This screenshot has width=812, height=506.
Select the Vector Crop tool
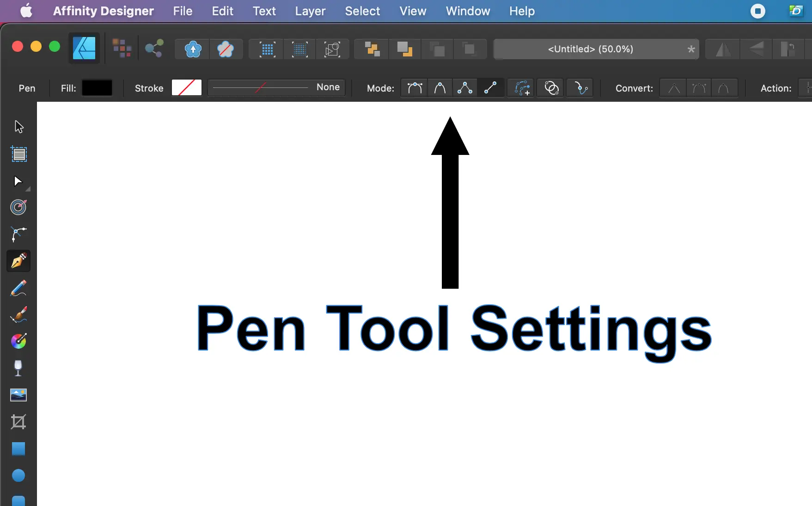tap(18, 422)
